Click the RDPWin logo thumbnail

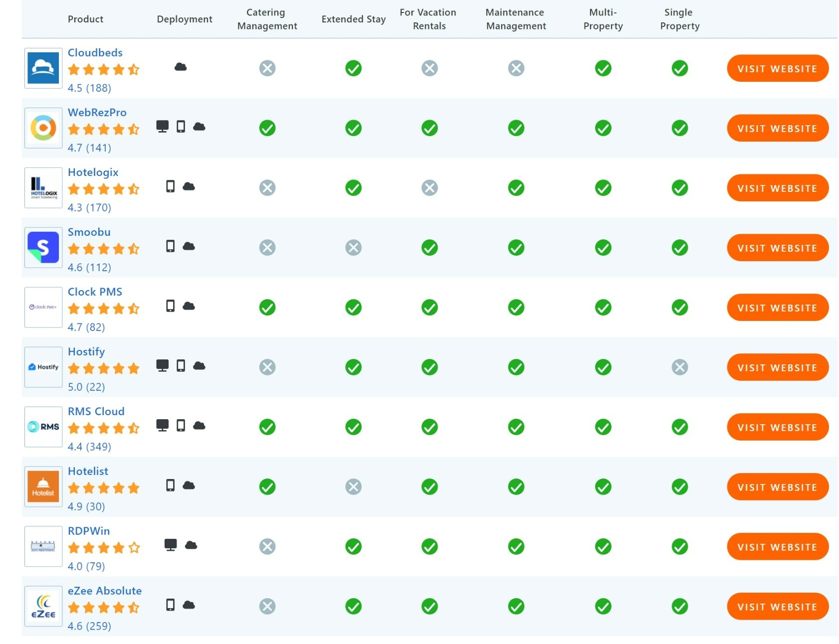click(x=43, y=546)
